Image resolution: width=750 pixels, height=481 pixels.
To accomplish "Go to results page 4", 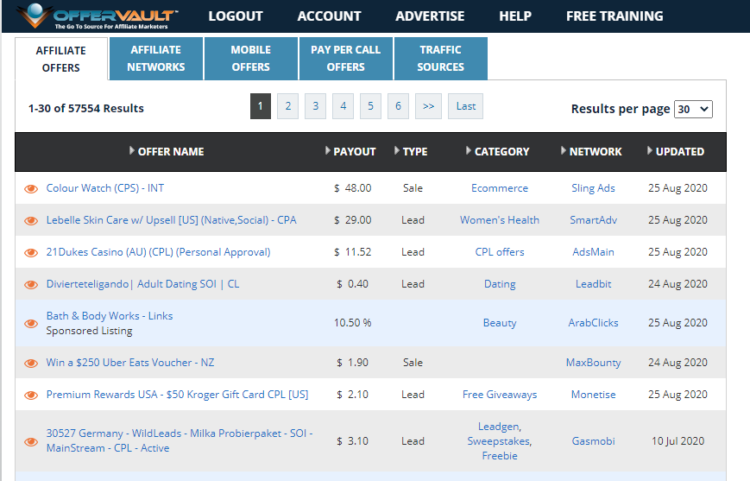I will pos(343,106).
